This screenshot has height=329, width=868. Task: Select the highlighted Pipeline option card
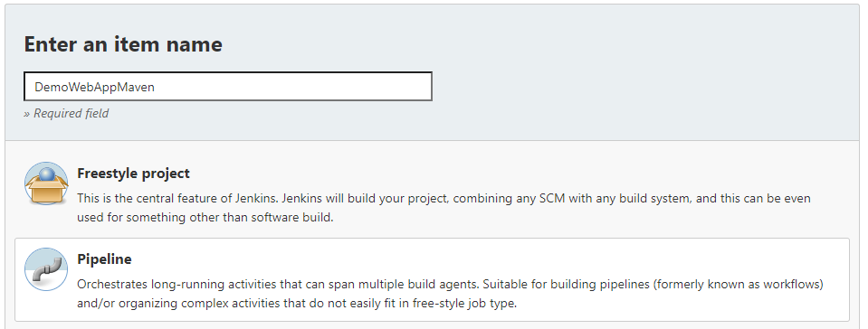point(432,280)
